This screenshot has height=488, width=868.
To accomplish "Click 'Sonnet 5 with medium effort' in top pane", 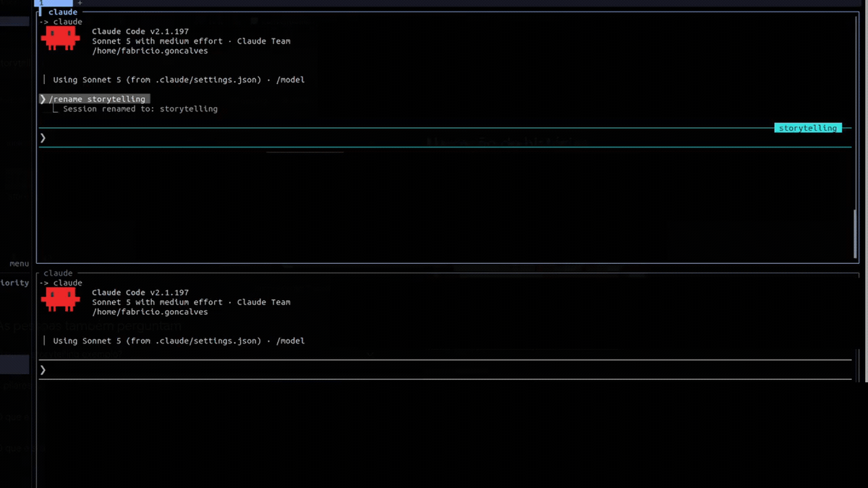I will click(157, 41).
